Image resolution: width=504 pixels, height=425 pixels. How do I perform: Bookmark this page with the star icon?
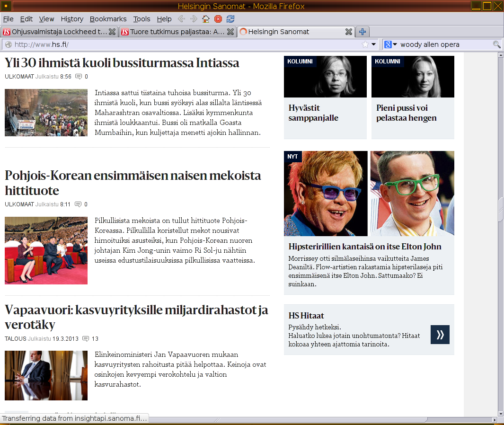point(365,44)
